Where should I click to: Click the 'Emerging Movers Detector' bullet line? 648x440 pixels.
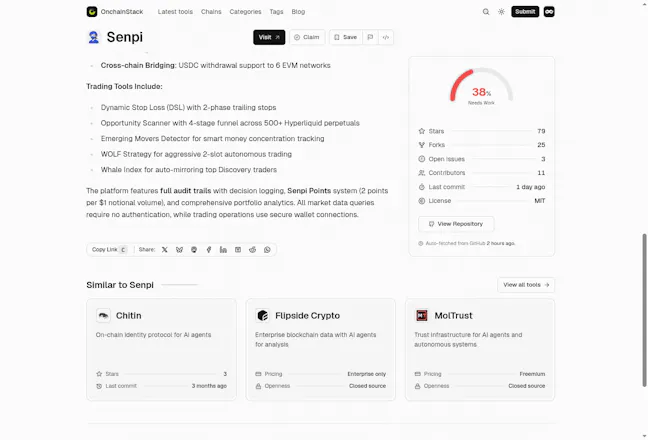click(212, 138)
